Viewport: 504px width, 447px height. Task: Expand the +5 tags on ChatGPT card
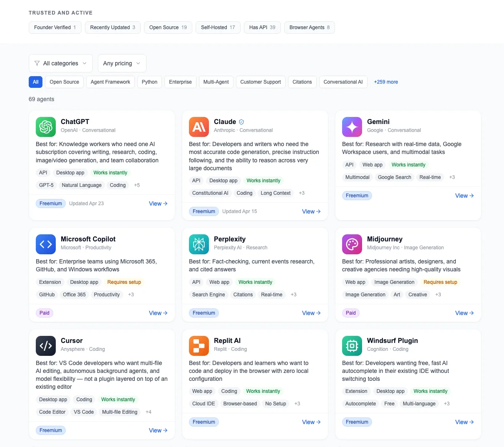[x=137, y=185]
